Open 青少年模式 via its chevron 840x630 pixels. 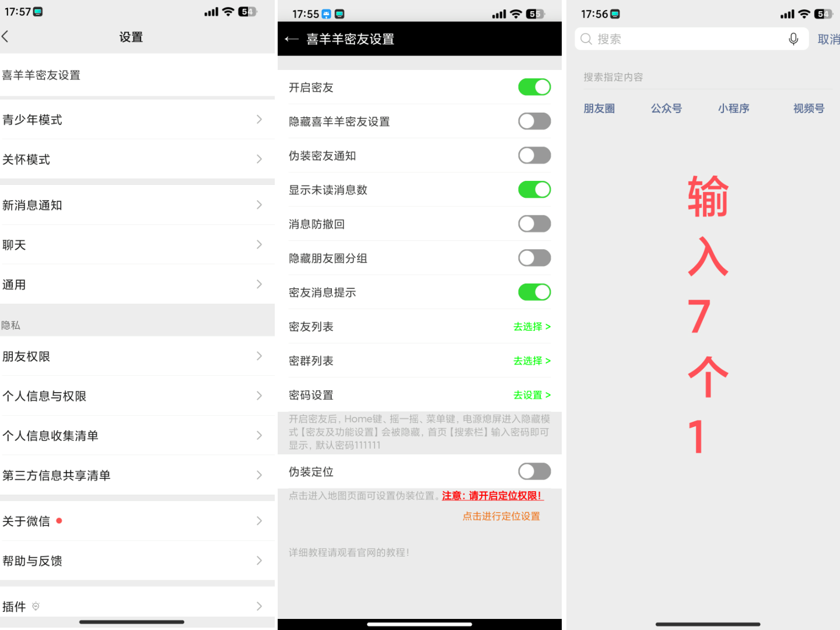pyautogui.click(x=260, y=120)
